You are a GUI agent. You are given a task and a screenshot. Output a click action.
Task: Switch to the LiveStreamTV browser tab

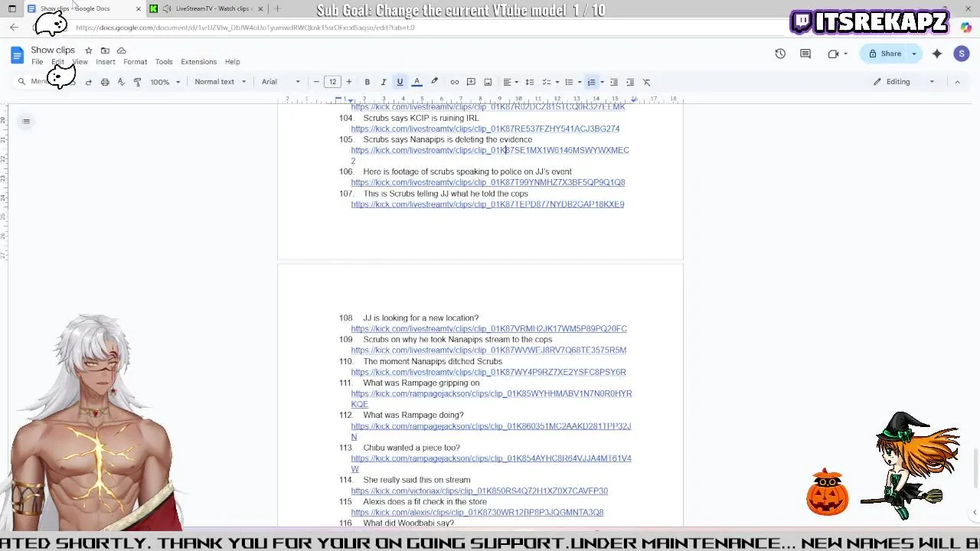207,8
